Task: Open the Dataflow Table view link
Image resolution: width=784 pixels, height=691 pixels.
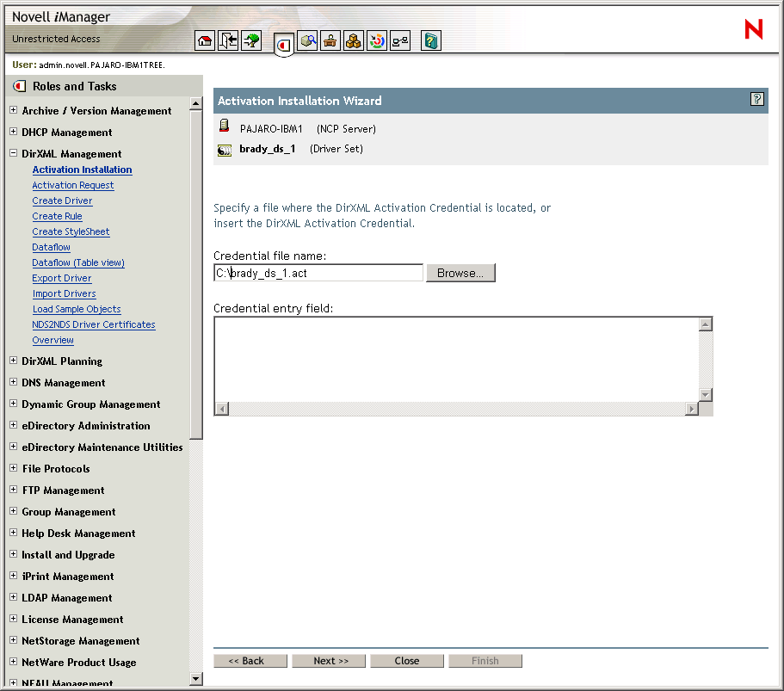Action: pyautogui.click(x=77, y=262)
